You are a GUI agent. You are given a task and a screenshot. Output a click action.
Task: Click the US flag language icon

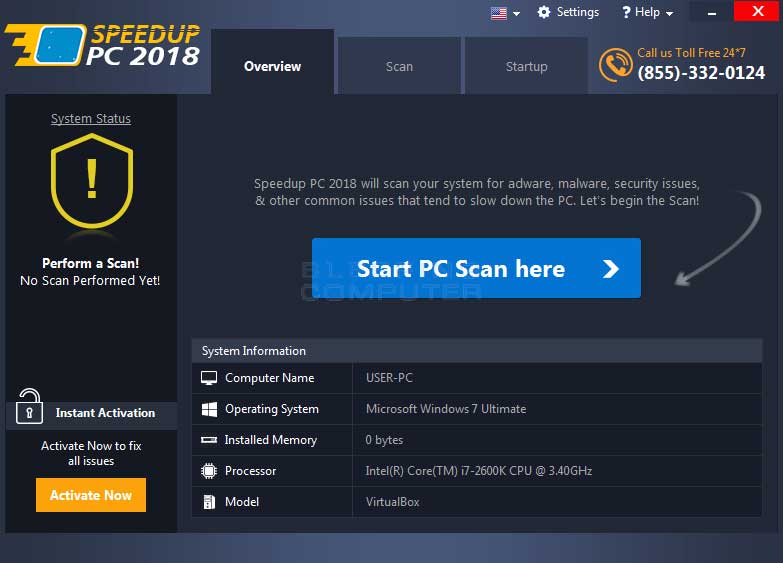498,13
